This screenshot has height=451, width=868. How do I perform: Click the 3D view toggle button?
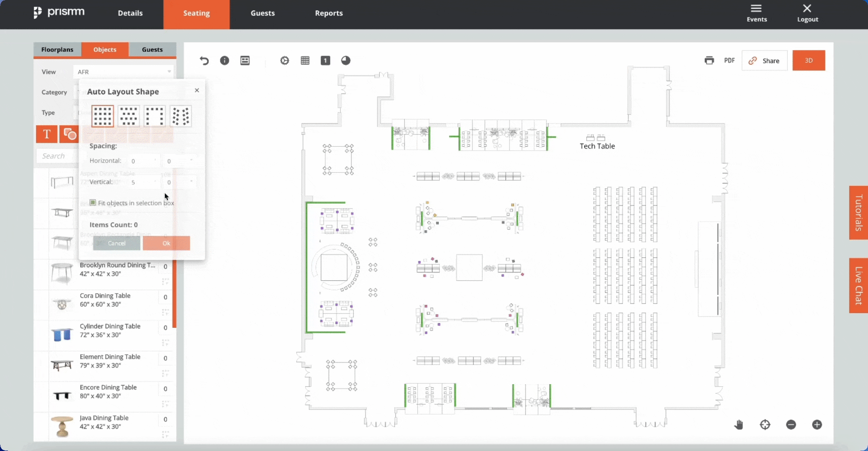coord(808,60)
